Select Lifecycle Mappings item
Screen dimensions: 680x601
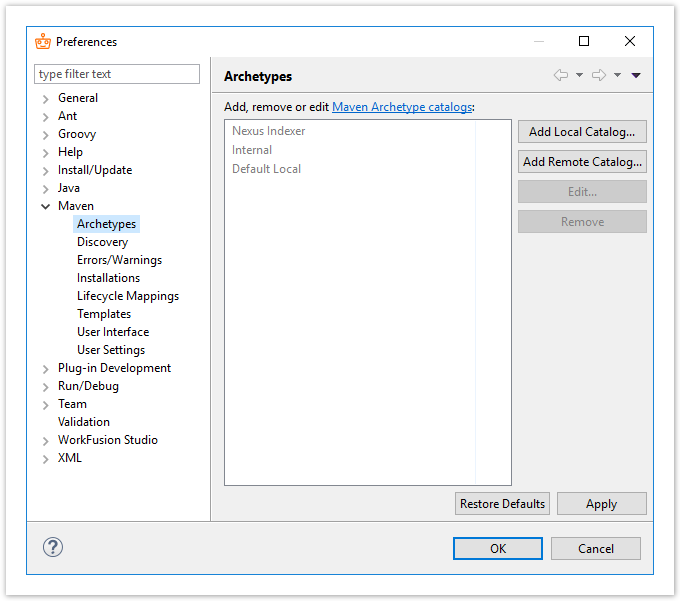[128, 296]
